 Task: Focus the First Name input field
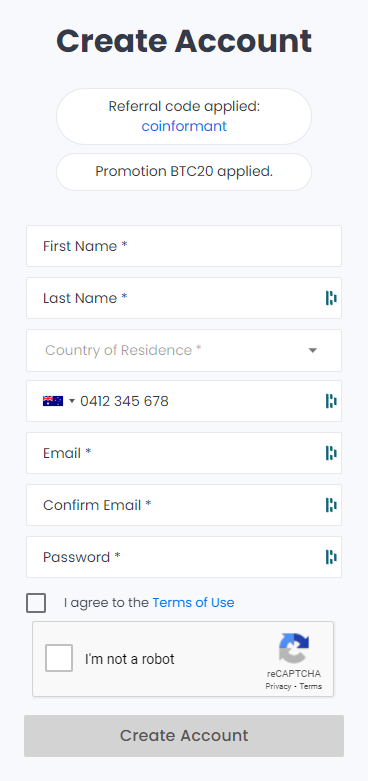184,246
